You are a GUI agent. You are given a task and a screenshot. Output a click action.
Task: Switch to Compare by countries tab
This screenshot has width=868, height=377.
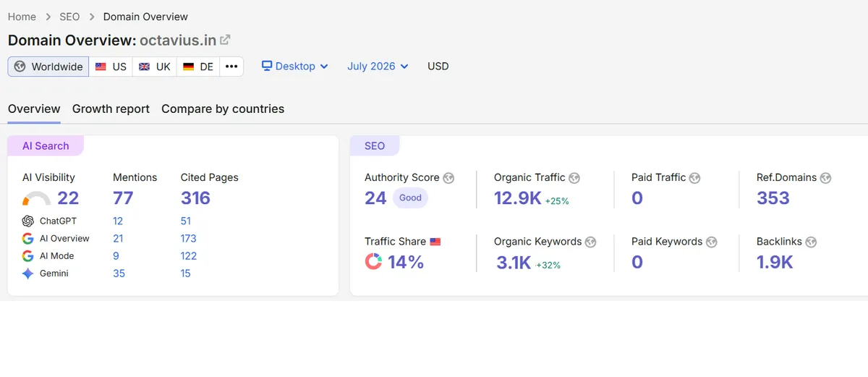click(223, 109)
